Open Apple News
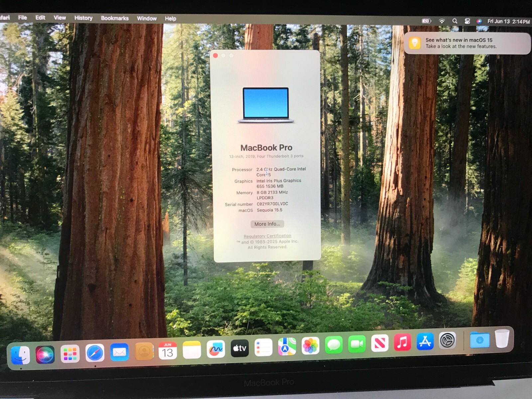The width and height of the screenshot is (532, 399). pos(379,344)
